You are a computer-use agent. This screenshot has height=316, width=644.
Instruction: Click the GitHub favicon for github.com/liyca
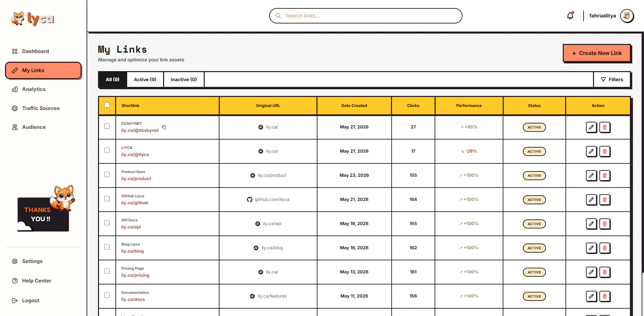pyautogui.click(x=250, y=200)
